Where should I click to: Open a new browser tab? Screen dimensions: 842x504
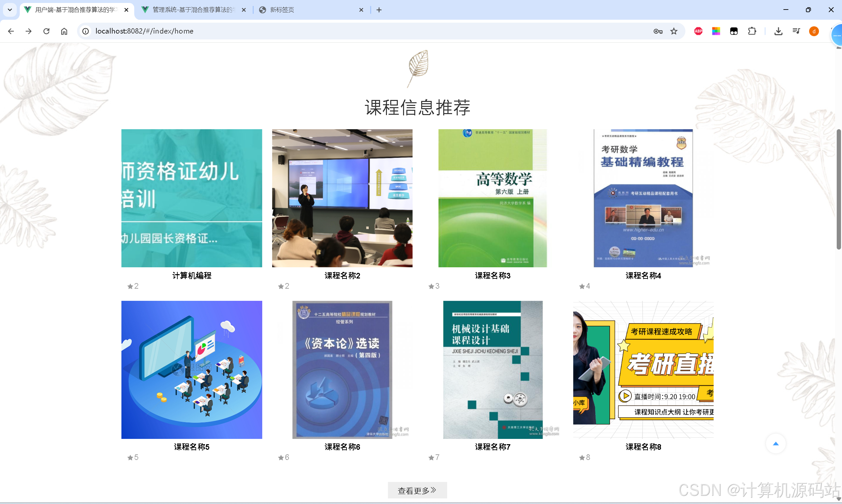(378, 10)
